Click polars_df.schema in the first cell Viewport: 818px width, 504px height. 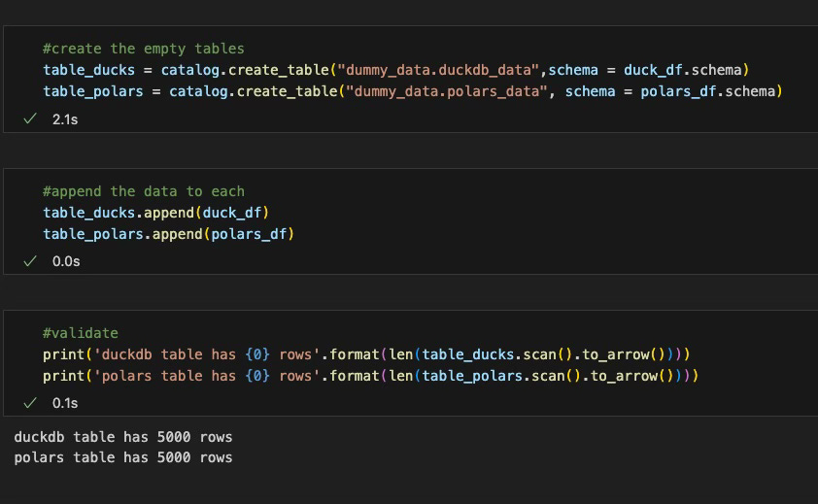708,91
